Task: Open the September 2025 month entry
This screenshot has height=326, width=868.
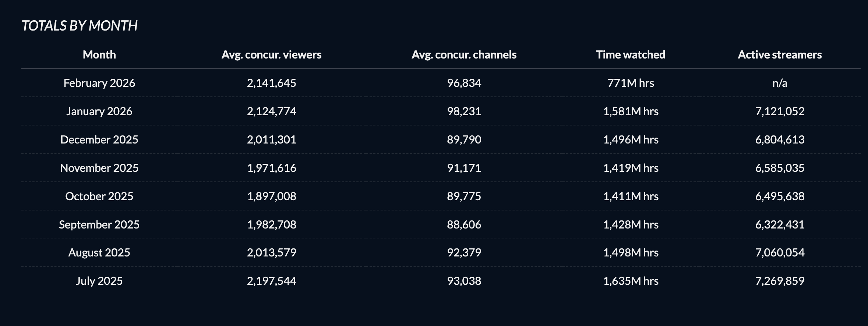Action: click(x=99, y=224)
